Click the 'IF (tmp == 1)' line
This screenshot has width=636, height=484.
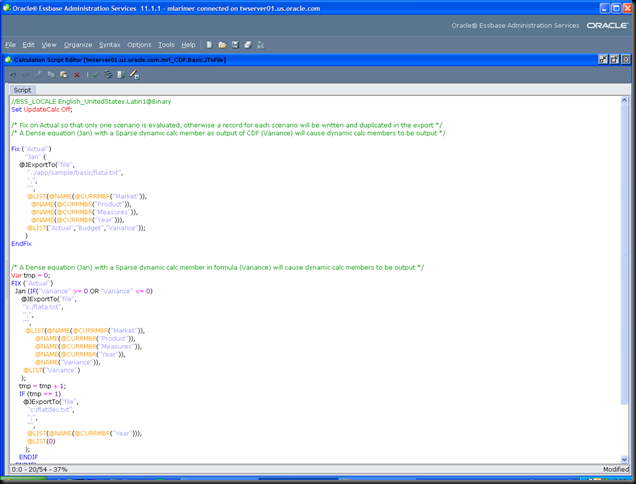pyautogui.click(x=40, y=394)
